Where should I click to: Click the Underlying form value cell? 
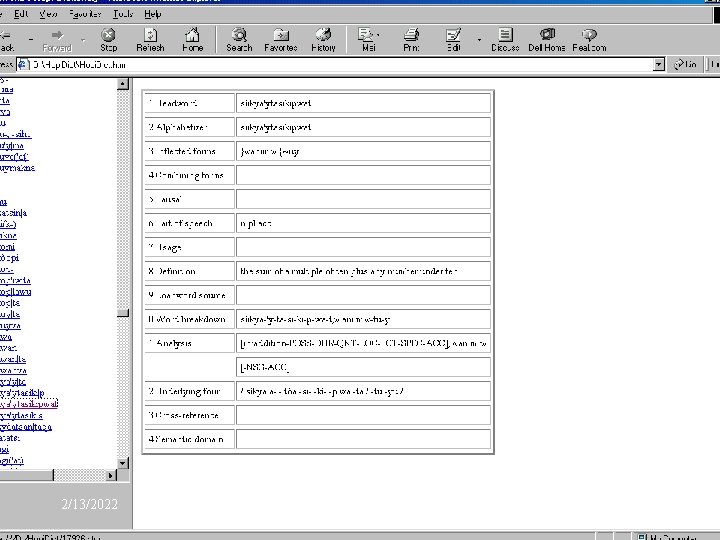coord(363,391)
